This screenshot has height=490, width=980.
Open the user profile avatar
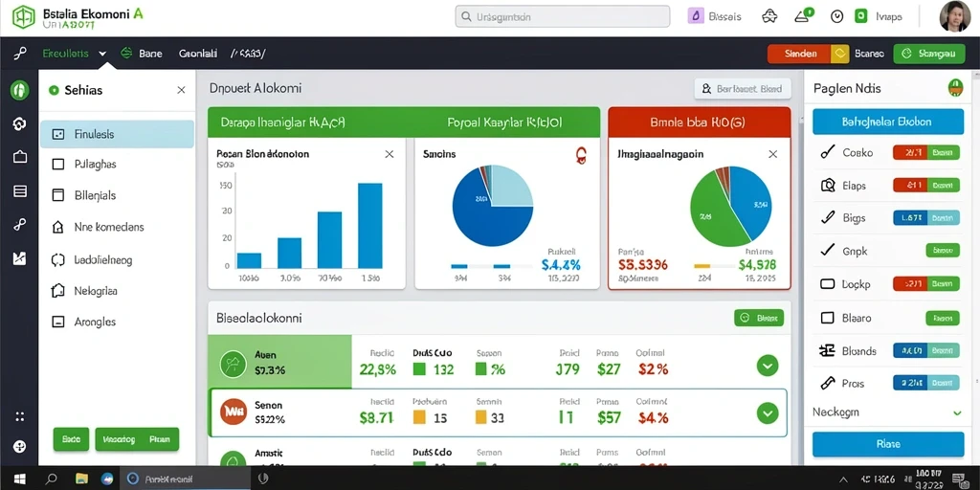[954, 17]
